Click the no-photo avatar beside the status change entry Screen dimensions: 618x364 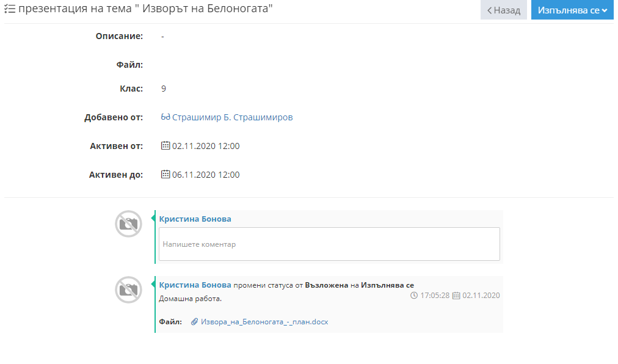128,290
